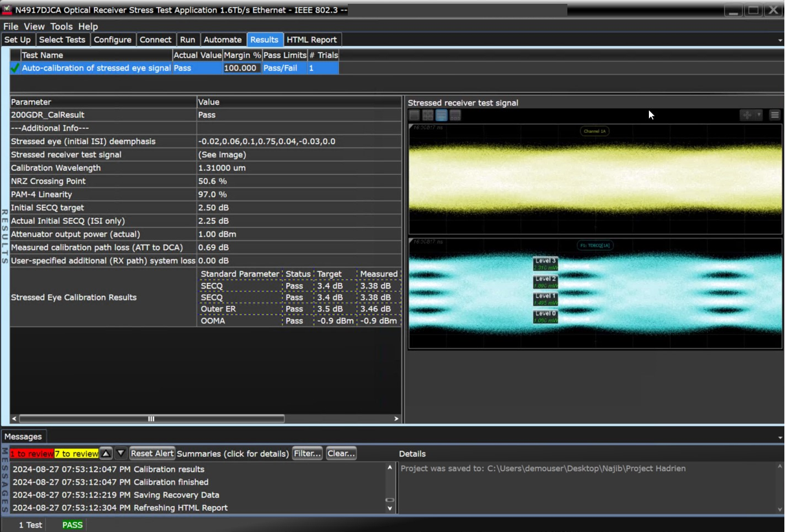Select the quad-grid display layout icon
Viewport: 785px width, 532px height.
(427, 115)
